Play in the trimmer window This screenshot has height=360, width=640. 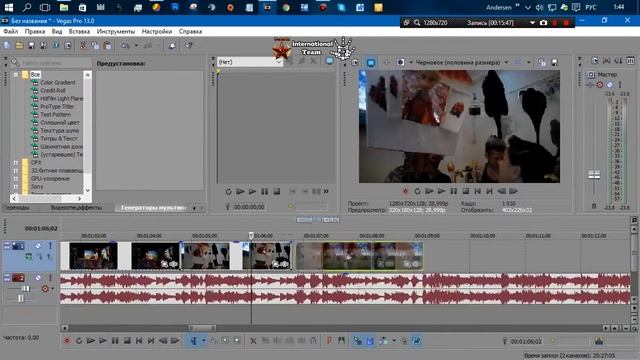252,191
